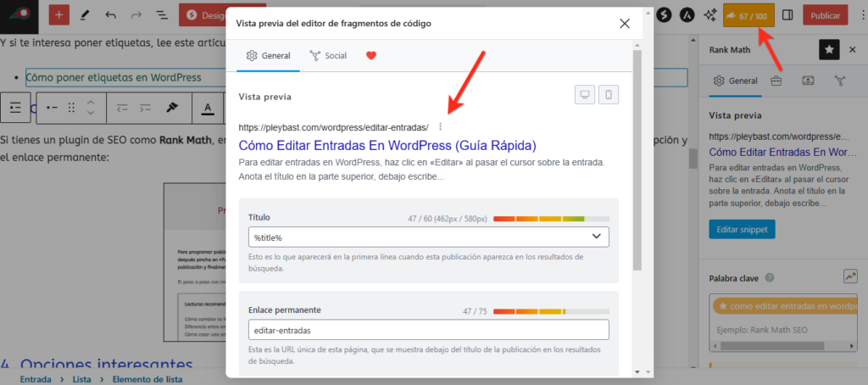Focus the Enlace permanente slug field
The image size is (868, 385).
pyautogui.click(x=428, y=330)
